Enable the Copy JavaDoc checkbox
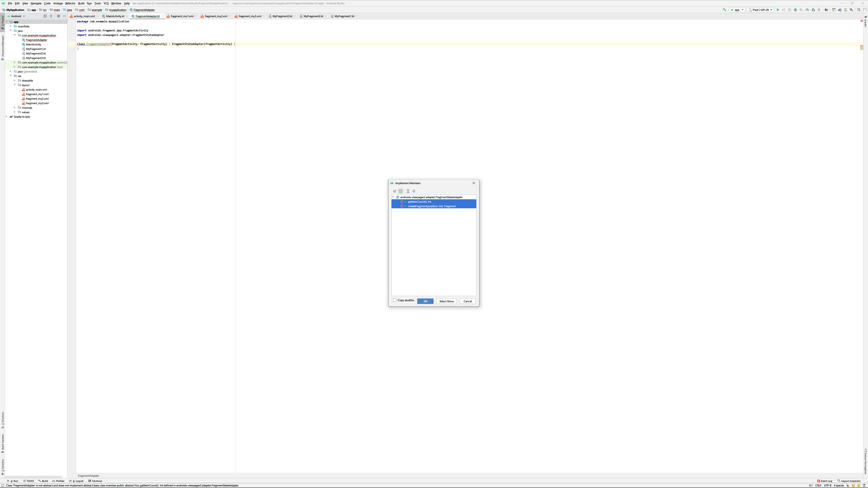868x488 pixels. [395, 300]
